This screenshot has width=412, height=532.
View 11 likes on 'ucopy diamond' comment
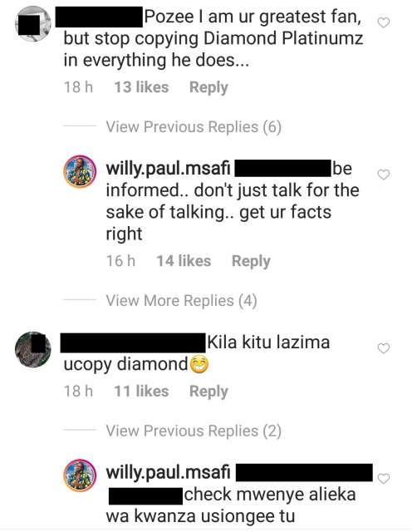(x=141, y=392)
